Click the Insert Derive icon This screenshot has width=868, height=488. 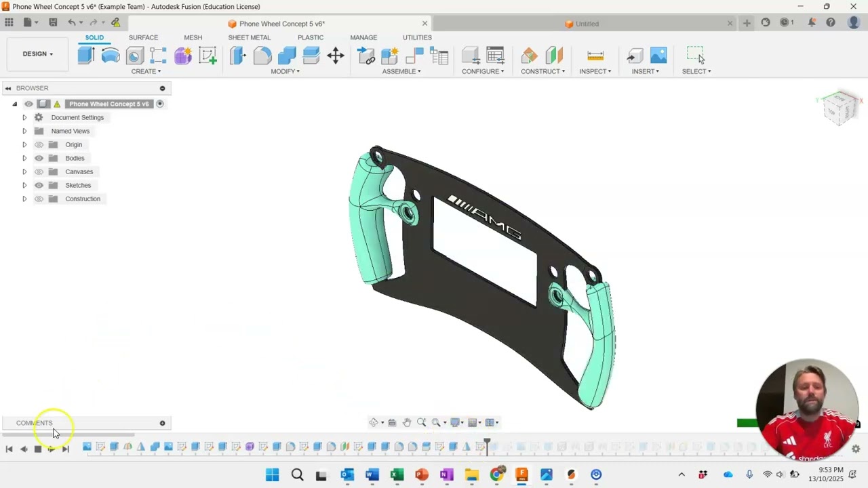[x=635, y=56]
